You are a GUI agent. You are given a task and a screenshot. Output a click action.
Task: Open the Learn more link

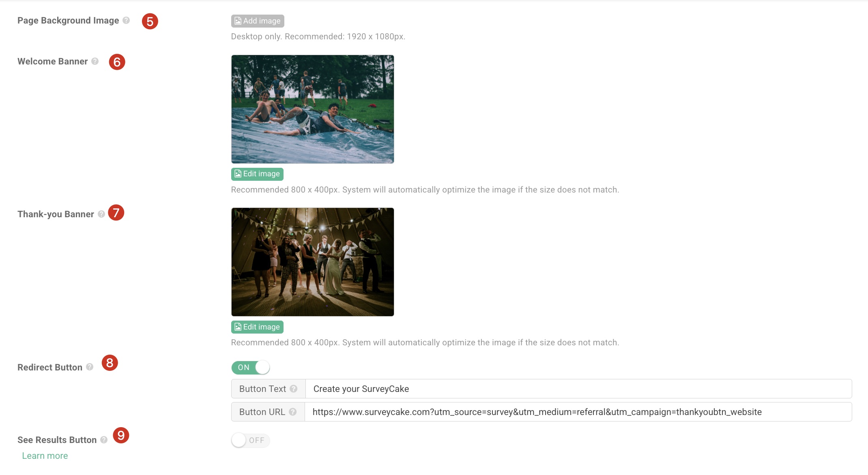45,456
